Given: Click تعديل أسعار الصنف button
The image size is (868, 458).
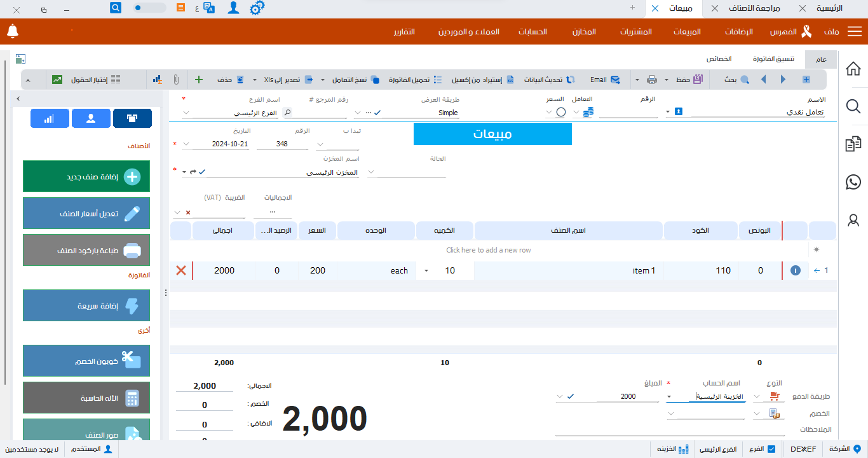Looking at the screenshot, I should pos(86,213).
